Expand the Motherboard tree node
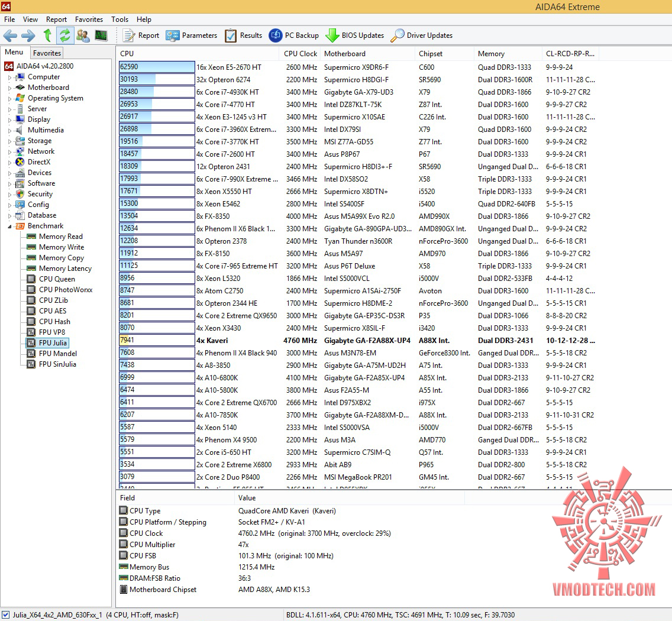672x621 pixels. [10, 88]
